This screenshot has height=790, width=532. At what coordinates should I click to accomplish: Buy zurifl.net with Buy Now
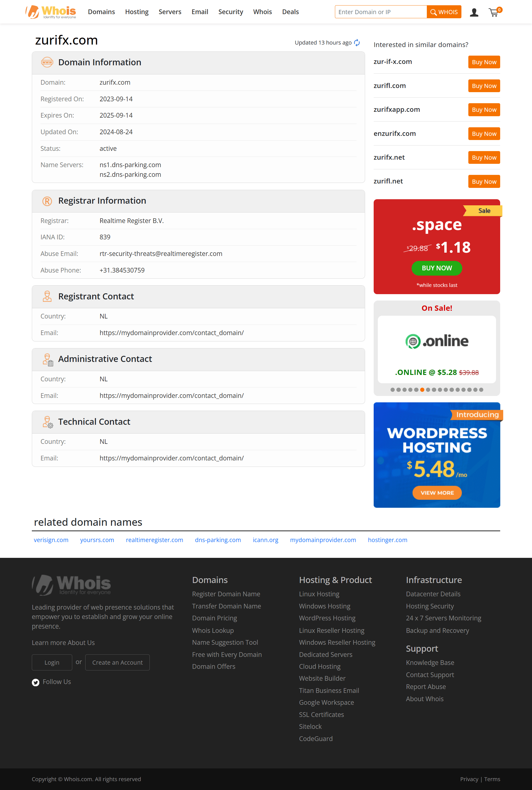pyautogui.click(x=484, y=182)
